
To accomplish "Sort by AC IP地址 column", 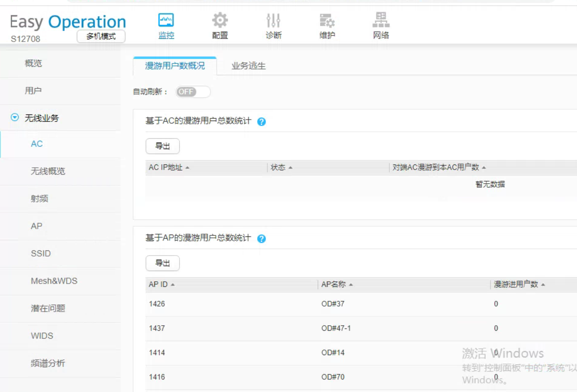I will pos(169,168).
